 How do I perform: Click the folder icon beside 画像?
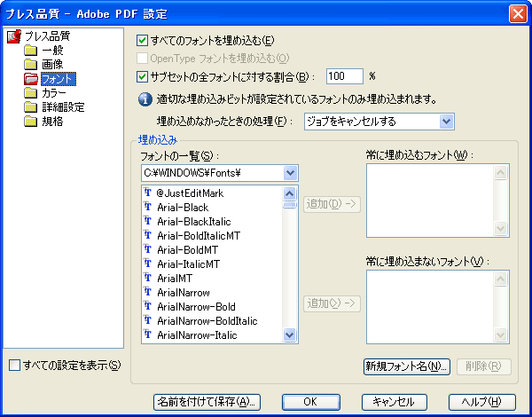[x=30, y=65]
